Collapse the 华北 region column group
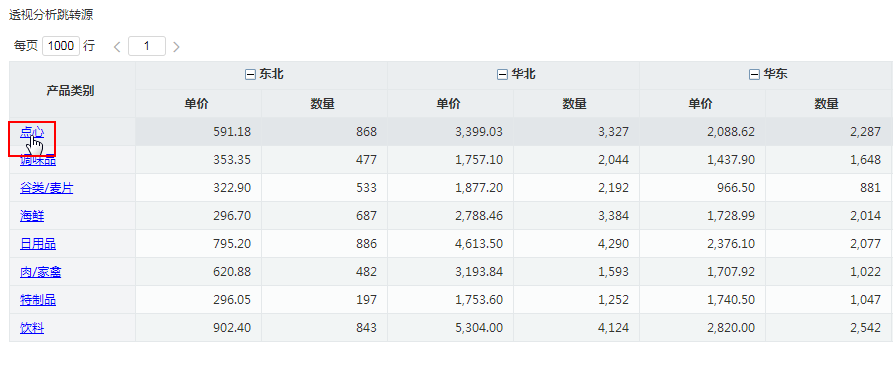Screen dimensions: 893x366 (x=502, y=75)
